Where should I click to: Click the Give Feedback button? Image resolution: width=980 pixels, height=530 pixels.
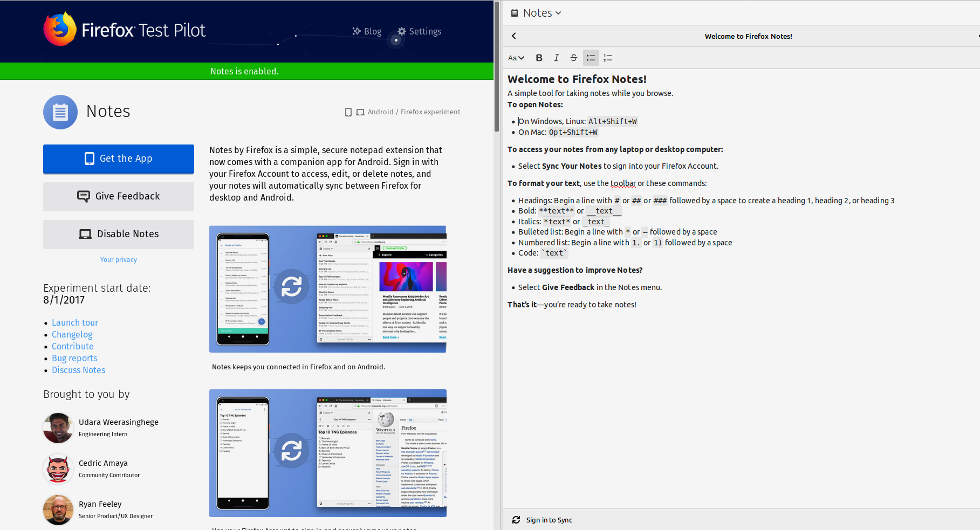pos(119,196)
